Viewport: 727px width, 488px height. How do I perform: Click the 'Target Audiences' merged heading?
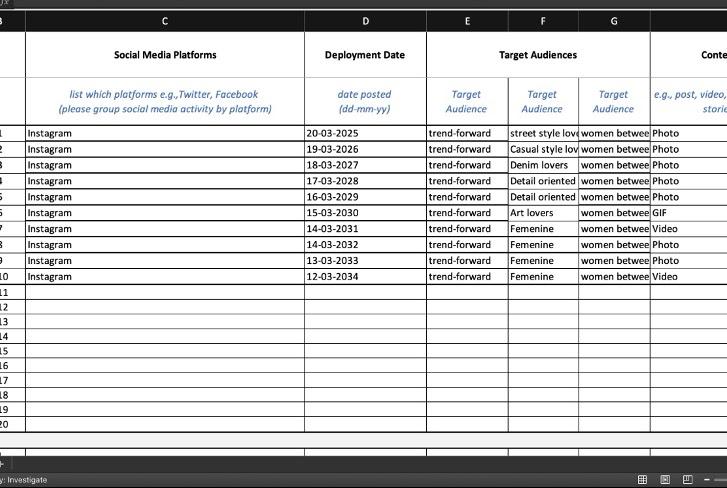pos(538,55)
